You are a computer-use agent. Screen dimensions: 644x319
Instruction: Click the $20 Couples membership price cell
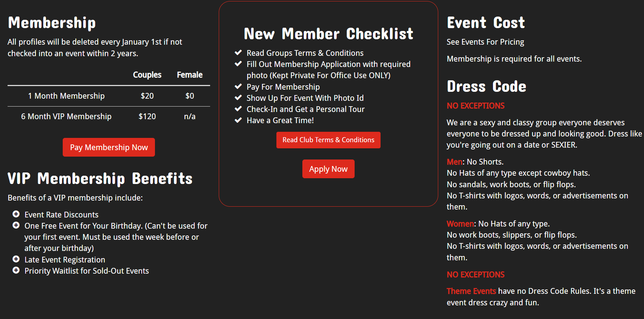tap(147, 96)
